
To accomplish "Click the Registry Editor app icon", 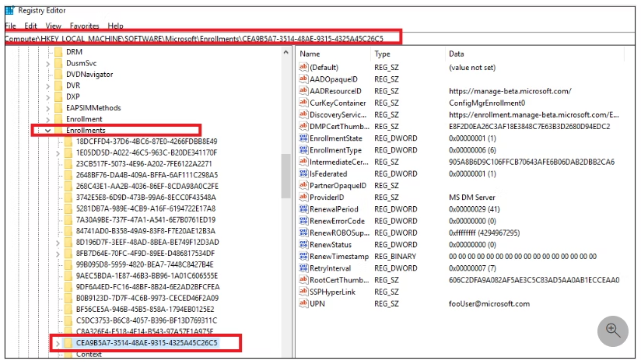I will (9, 10).
